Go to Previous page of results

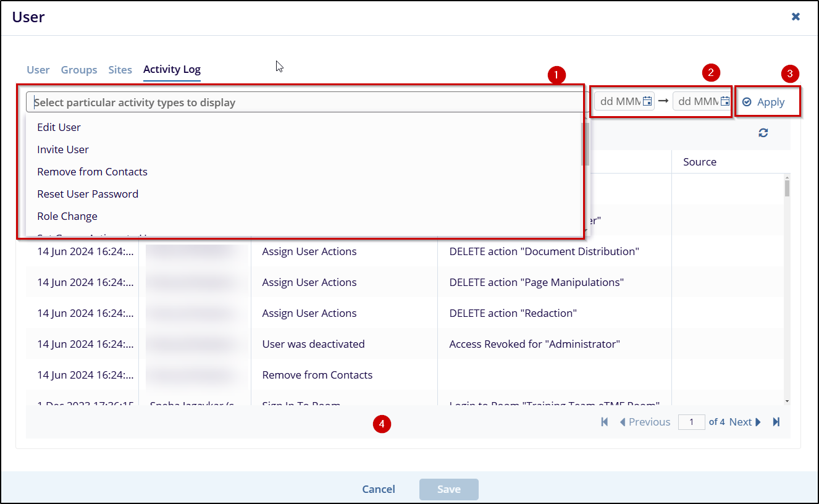[x=645, y=422]
